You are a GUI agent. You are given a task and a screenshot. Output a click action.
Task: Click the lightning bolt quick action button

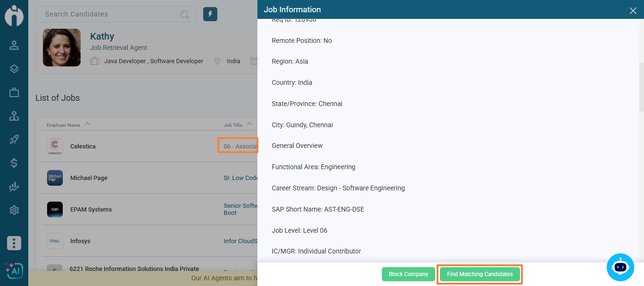pyautogui.click(x=210, y=14)
